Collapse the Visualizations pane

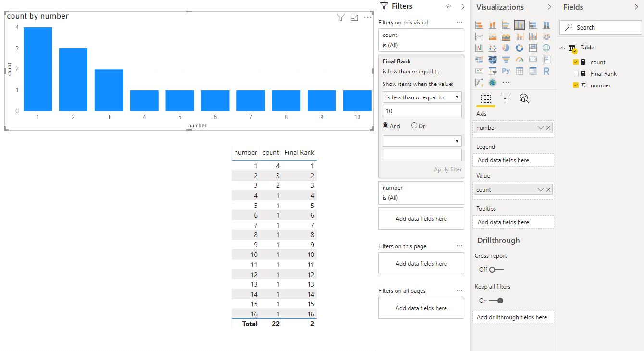(x=549, y=7)
